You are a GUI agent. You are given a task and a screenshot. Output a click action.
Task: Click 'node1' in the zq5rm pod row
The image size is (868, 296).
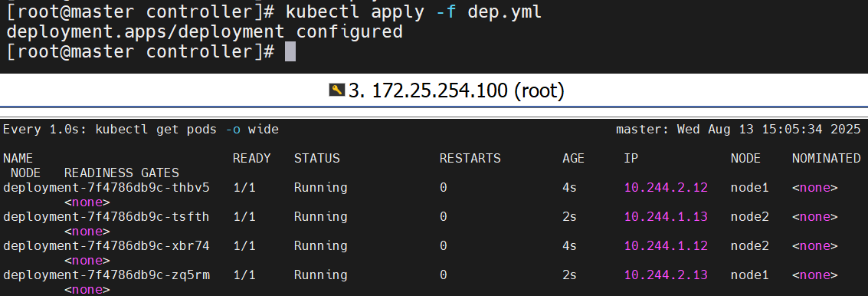(749, 275)
